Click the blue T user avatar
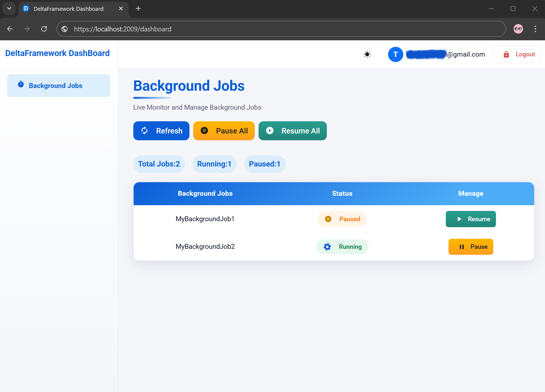This screenshot has height=392, width=545. pos(395,54)
